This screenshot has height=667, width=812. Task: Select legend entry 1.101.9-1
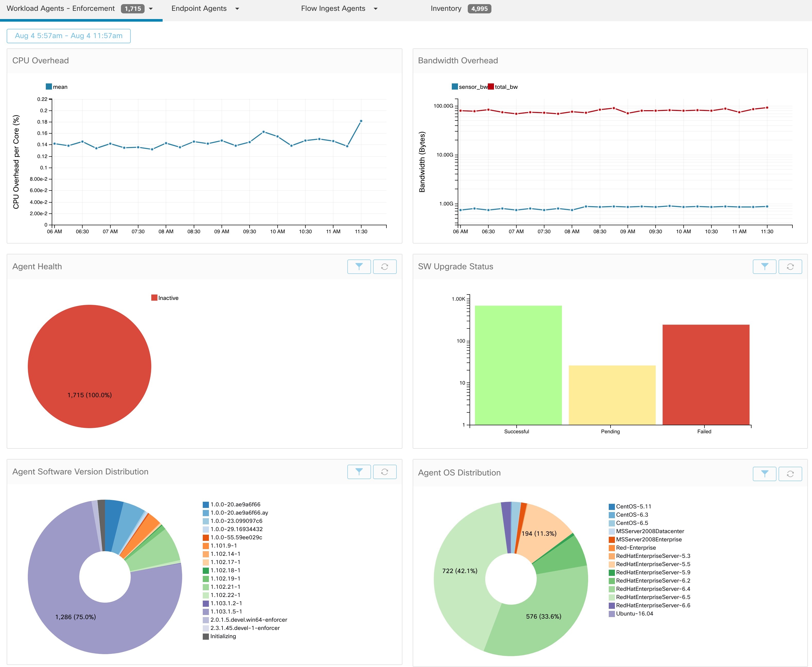(x=220, y=545)
